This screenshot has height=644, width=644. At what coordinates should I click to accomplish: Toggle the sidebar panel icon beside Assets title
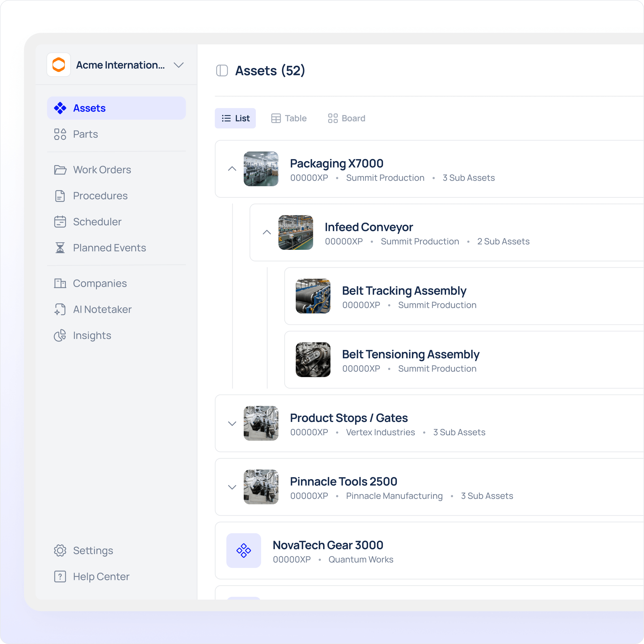tap(222, 71)
